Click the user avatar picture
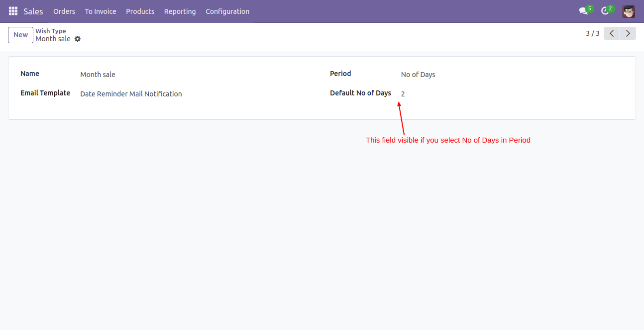Image resolution: width=644 pixels, height=330 pixels. point(629,11)
